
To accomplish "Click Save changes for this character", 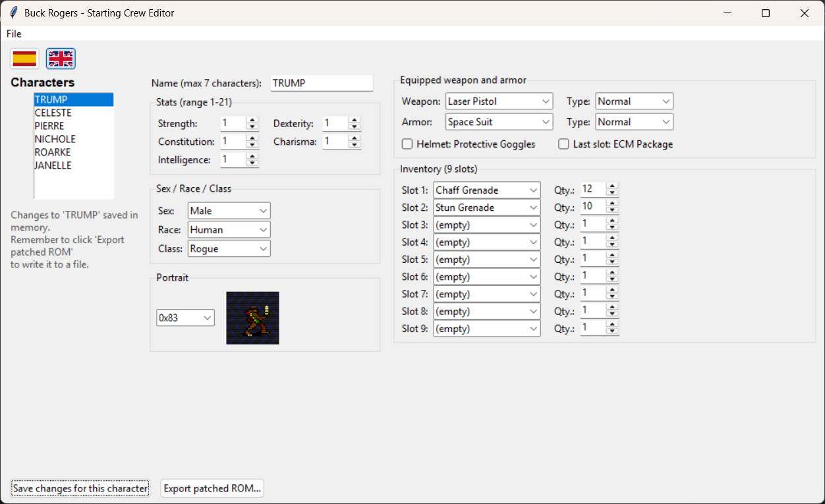I will click(80, 488).
